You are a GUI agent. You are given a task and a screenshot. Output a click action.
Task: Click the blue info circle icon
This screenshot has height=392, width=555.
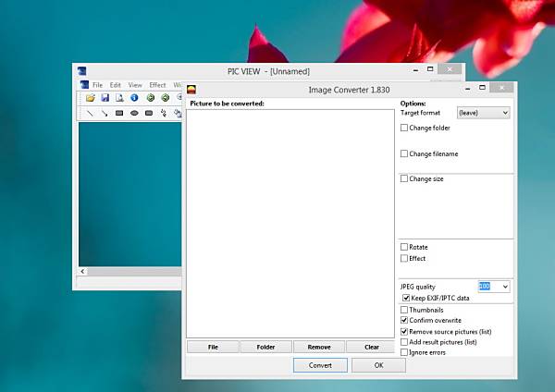click(134, 98)
